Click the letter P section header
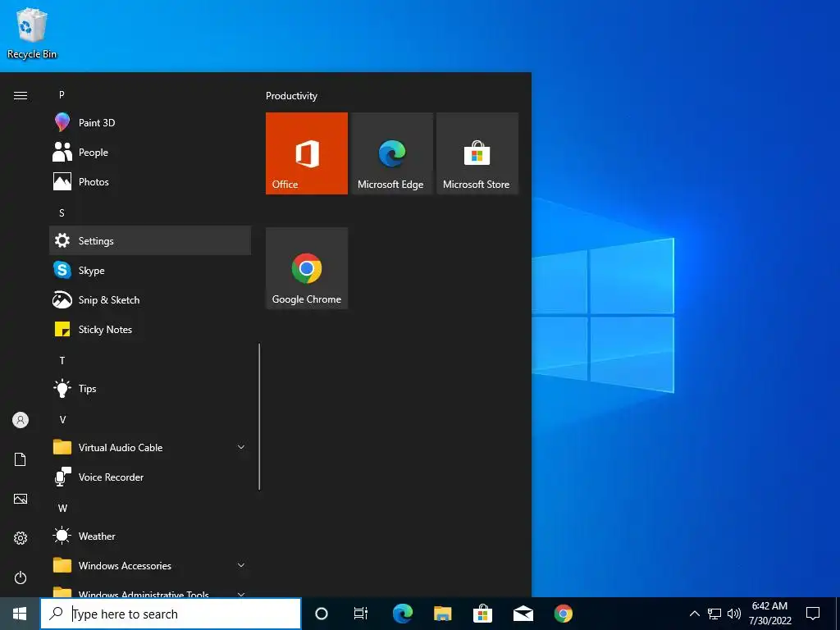This screenshot has width=840, height=630. coord(62,95)
